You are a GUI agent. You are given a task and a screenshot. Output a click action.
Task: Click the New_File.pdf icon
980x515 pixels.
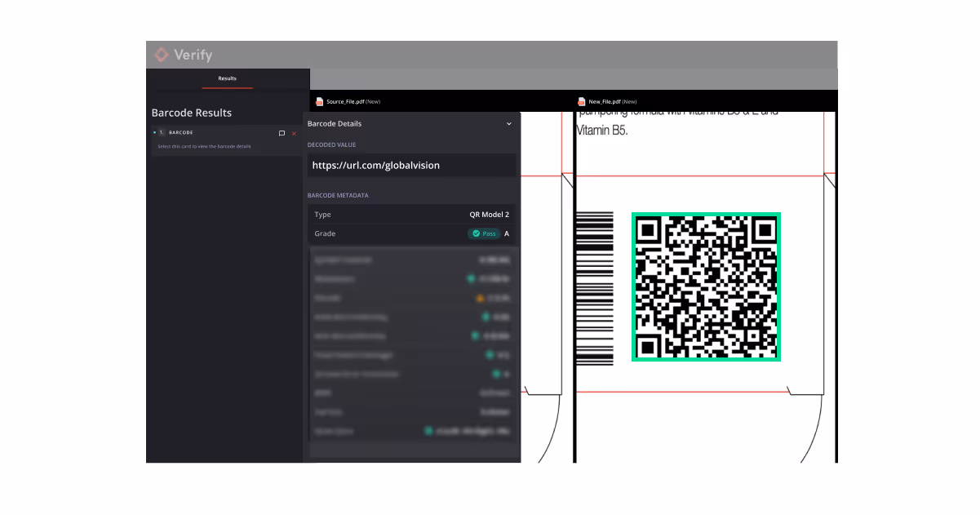(x=582, y=101)
